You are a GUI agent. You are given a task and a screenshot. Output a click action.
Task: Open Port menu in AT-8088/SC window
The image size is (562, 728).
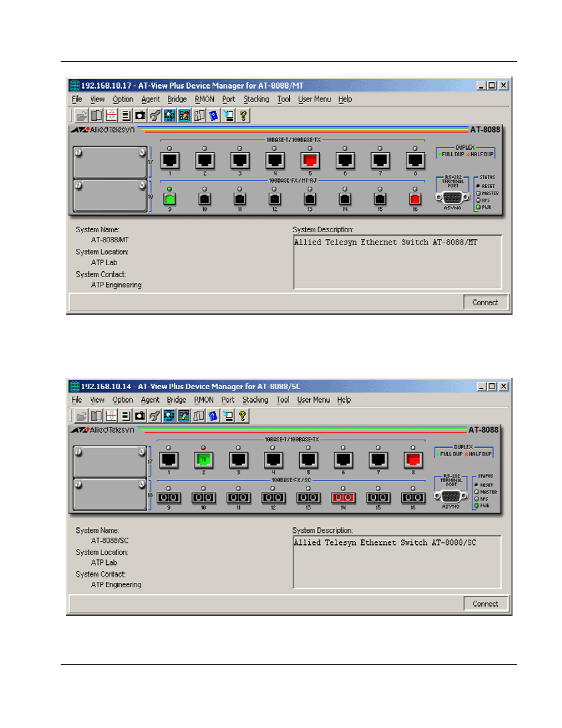[x=228, y=400]
